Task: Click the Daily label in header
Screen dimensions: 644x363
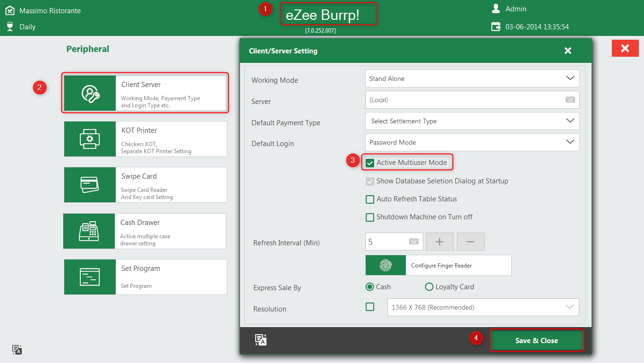Action: [27, 27]
